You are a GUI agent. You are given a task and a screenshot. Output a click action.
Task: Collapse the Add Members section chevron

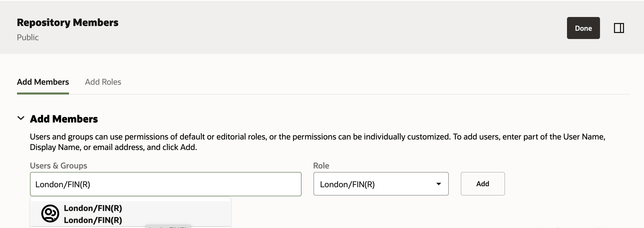[21, 118]
